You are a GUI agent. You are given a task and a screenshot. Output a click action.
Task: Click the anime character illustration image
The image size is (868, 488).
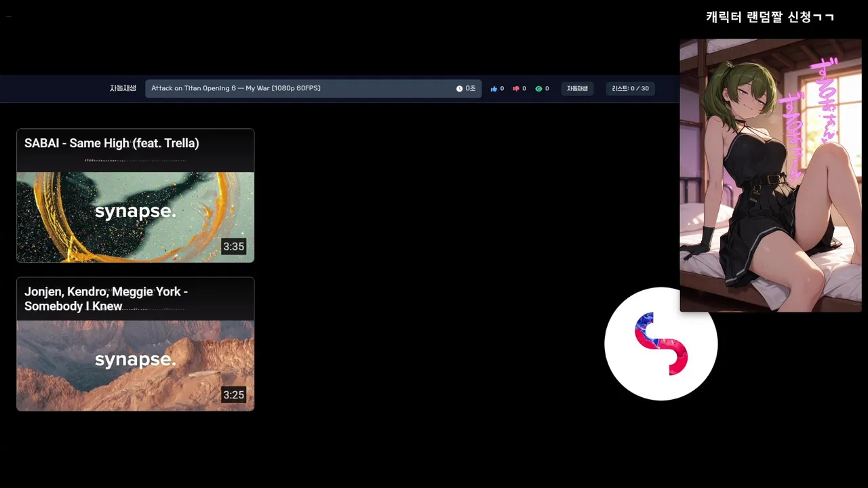tap(770, 176)
